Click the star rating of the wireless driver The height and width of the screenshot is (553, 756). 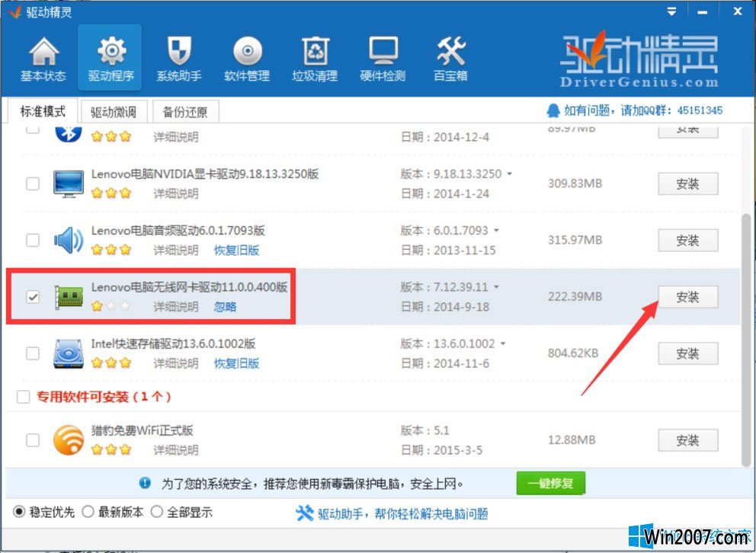[x=111, y=306]
